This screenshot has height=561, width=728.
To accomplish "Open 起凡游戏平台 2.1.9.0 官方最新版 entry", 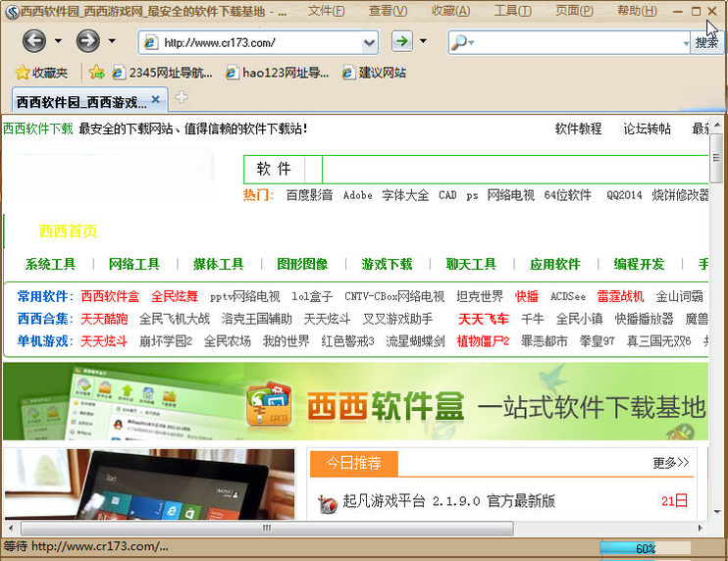I will click(x=448, y=500).
